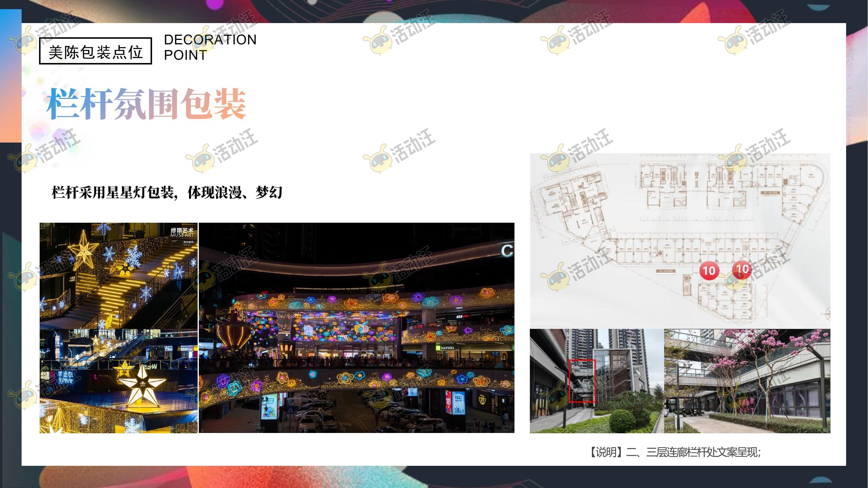Click the DECORATION POINT heading text

click(x=209, y=47)
